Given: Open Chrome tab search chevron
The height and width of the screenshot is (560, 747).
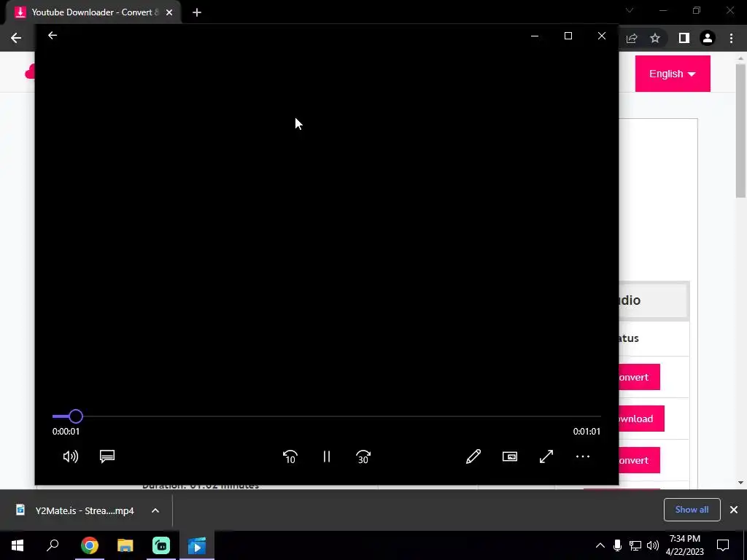Looking at the screenshot, I should tap(630, 10).
